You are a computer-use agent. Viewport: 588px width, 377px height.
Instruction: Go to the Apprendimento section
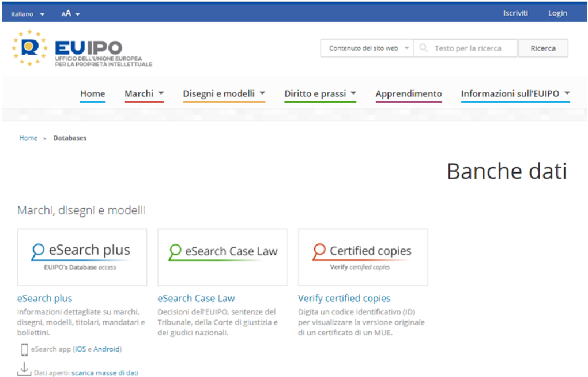[408, 93]
